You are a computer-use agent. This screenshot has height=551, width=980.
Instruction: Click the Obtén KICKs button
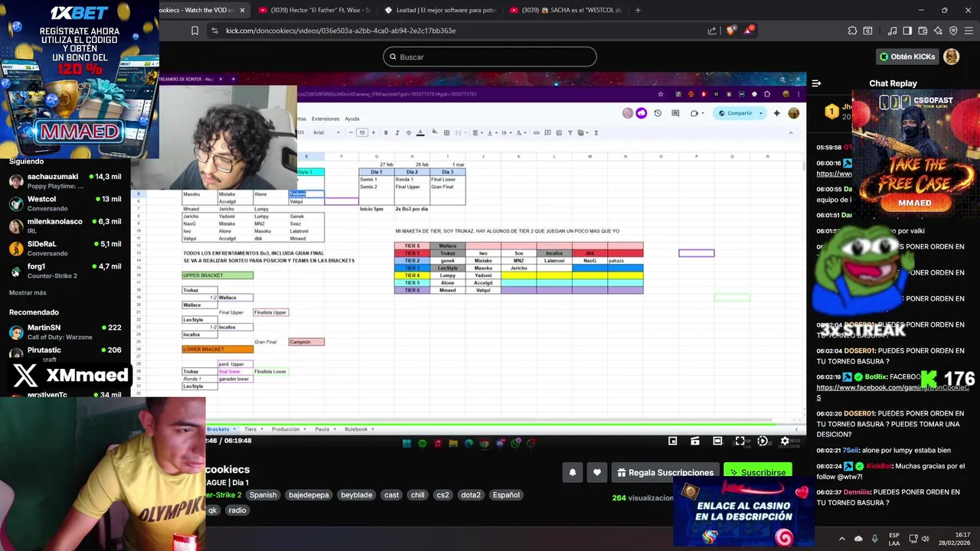(907, 57)
